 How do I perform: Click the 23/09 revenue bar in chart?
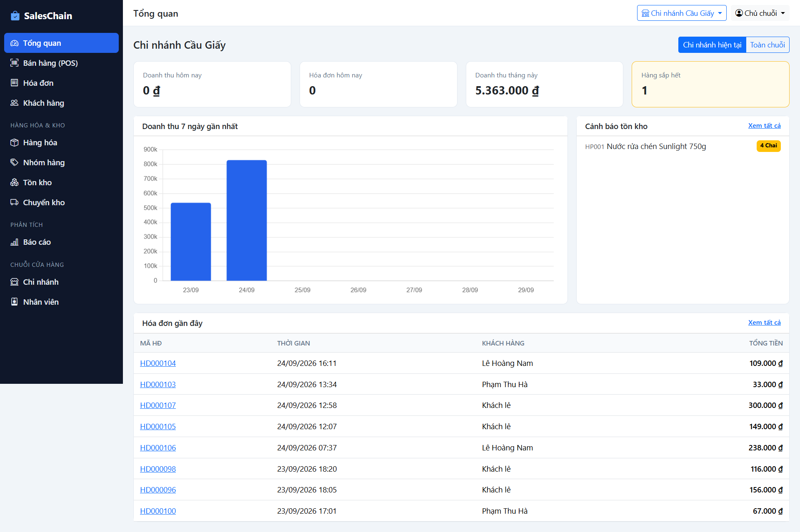(191, 241)
